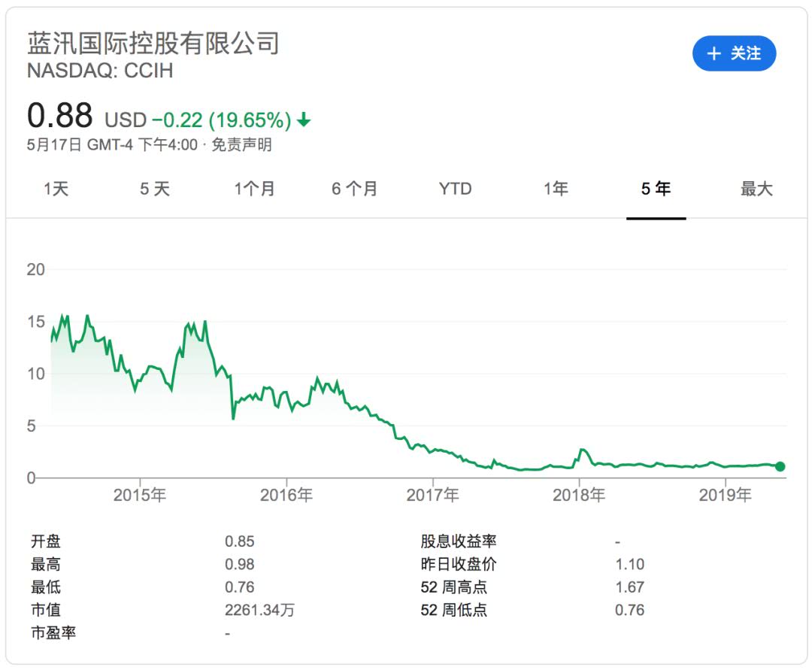Show the 最大 maximum range tab
Viewport: 812px width, 670px height.
click(756, 189)
